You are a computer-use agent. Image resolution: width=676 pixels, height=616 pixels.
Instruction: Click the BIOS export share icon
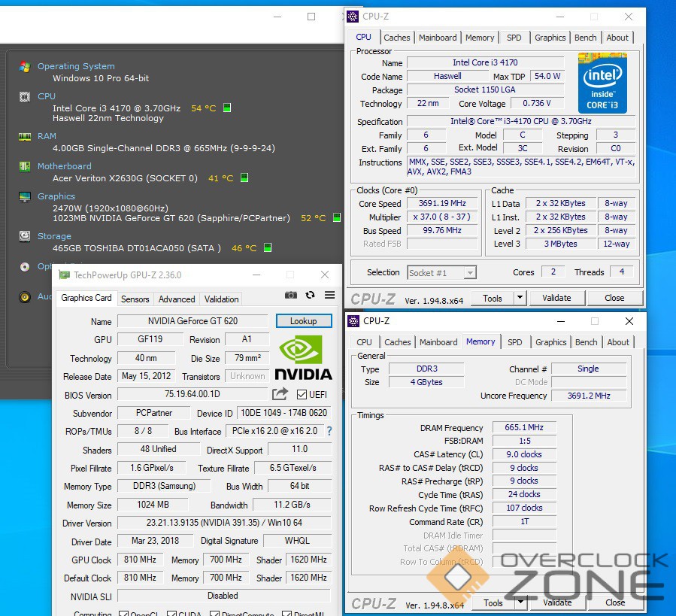click(280, 394)
